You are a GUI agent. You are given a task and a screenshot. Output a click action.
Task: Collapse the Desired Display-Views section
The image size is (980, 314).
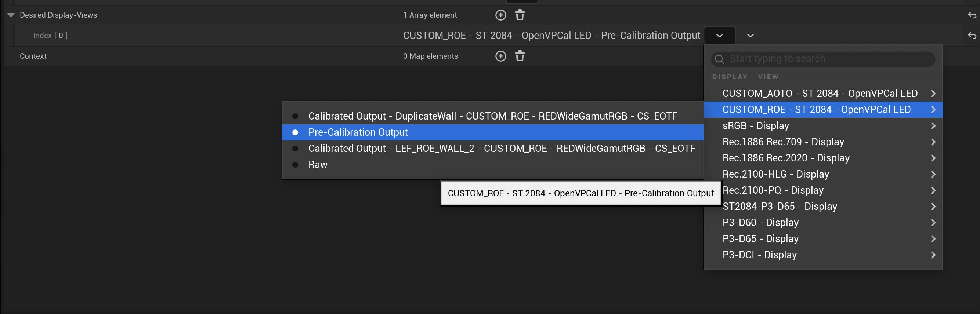[11, 15]
